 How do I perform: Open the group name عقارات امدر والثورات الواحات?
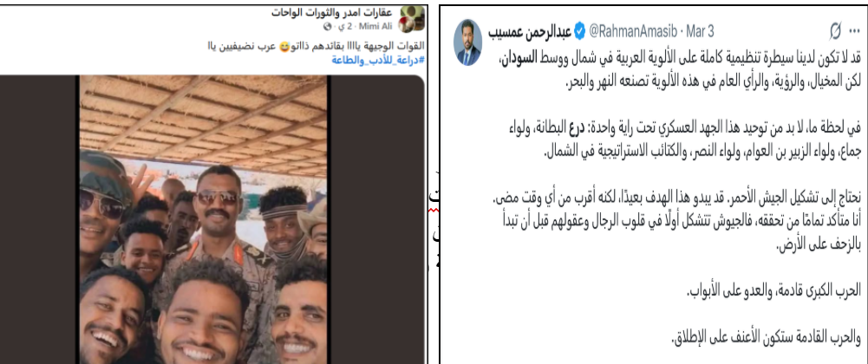333,12
